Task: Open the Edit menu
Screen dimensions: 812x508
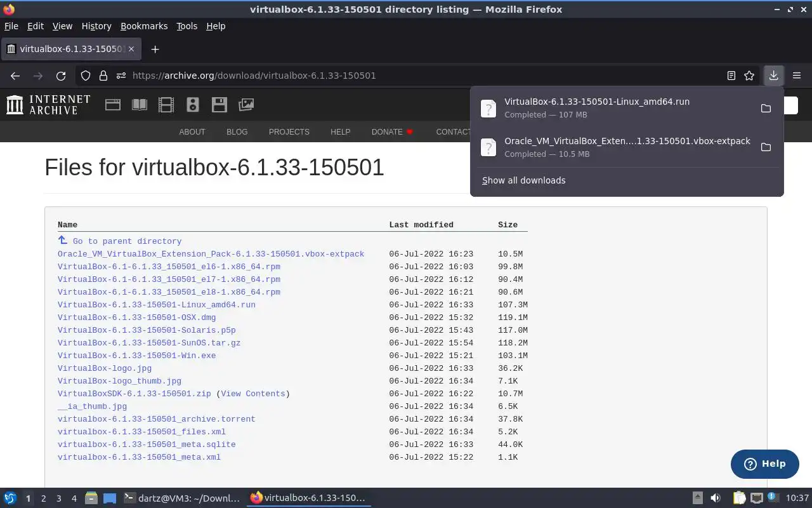Action: tap(36, 26)
